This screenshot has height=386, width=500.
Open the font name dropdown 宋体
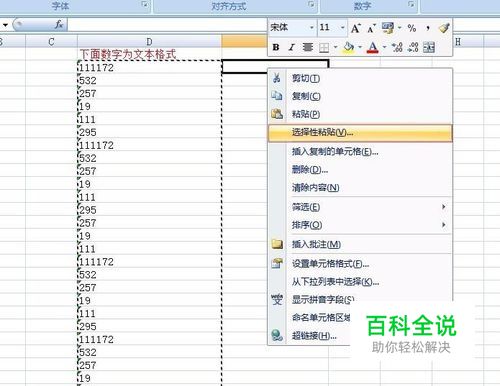click(311, 27)
